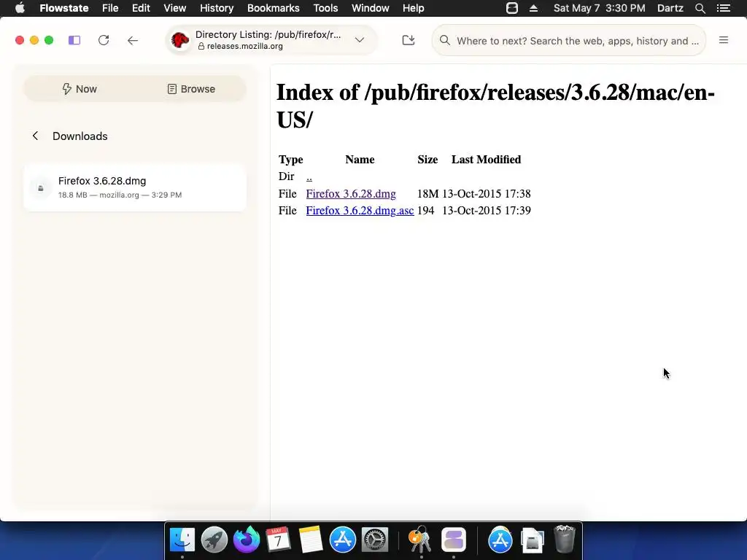Click the Dartz user name in menu bar

coord(670,8)
